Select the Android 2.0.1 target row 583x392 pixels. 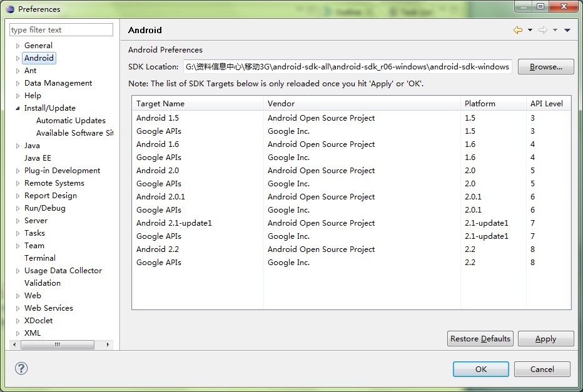click(352, 196)
